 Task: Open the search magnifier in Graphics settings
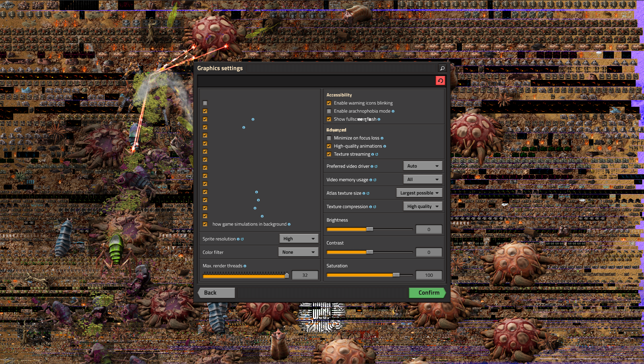[442, 68]
